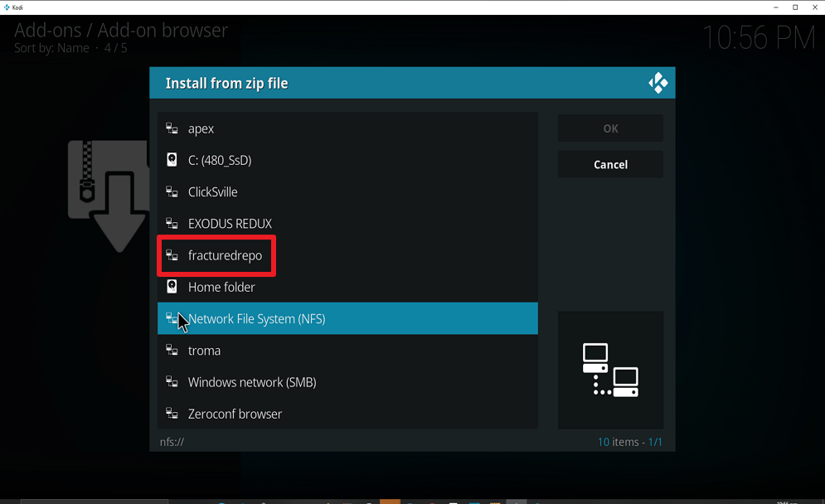The image size is (825, 504).
Task: Click the network icon beside ClickSville
Action: [x=172, y=192]
